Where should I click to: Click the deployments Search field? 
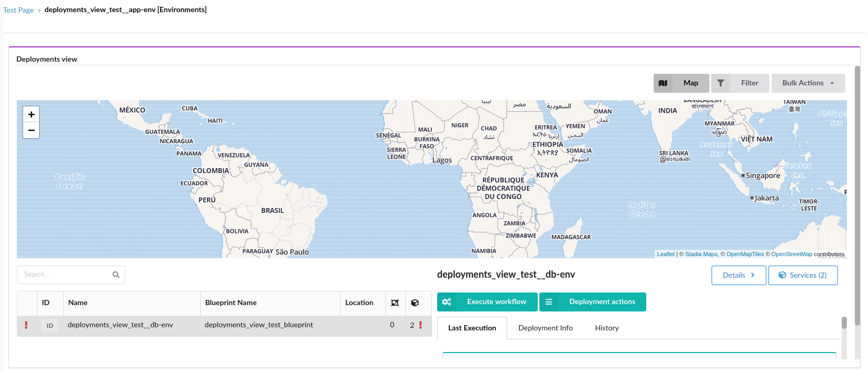coord(71,275)
